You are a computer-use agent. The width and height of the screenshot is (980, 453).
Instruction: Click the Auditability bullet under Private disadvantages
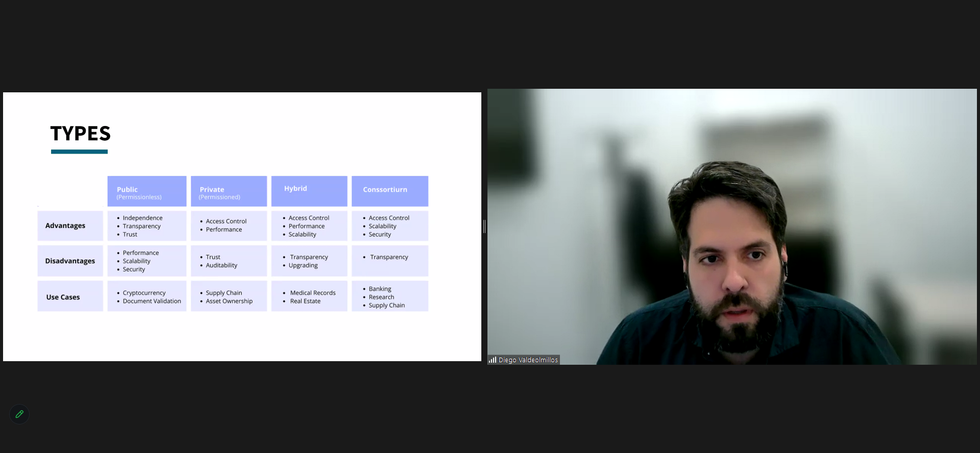[221, 265]
